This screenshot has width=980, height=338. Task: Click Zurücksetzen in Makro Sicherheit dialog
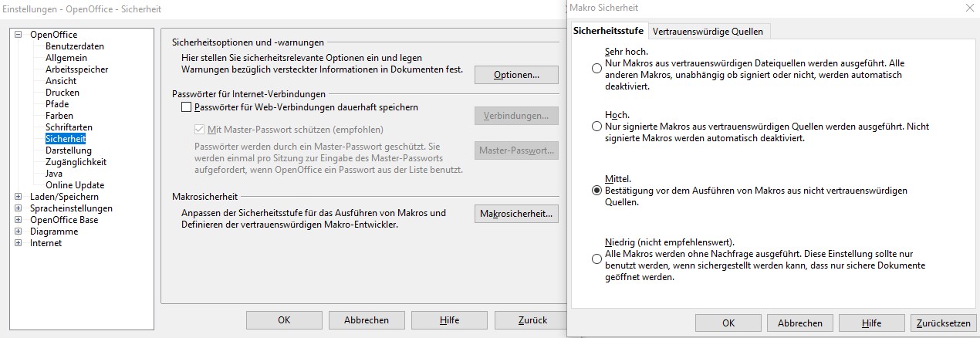[x=943, y=323]
